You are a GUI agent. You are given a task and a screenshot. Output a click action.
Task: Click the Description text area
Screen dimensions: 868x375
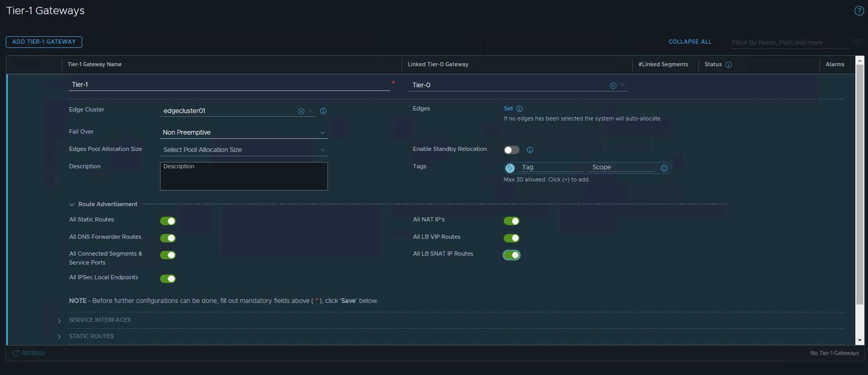pyautogui.click(x=244, y=176)
